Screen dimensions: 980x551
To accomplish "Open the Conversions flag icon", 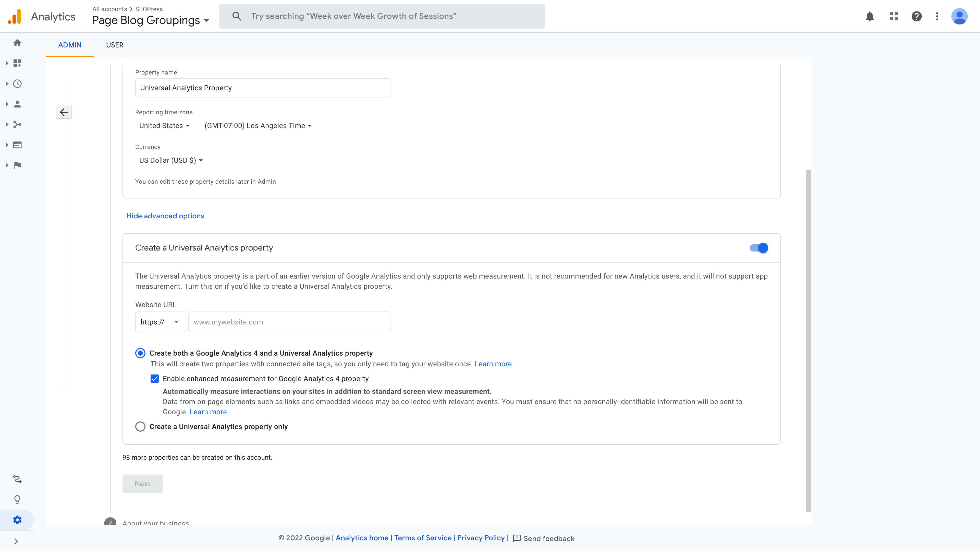I will [17, 165].
